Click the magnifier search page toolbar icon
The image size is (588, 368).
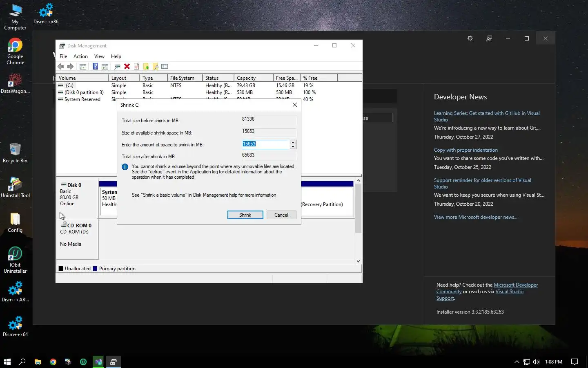pos(155,66)
